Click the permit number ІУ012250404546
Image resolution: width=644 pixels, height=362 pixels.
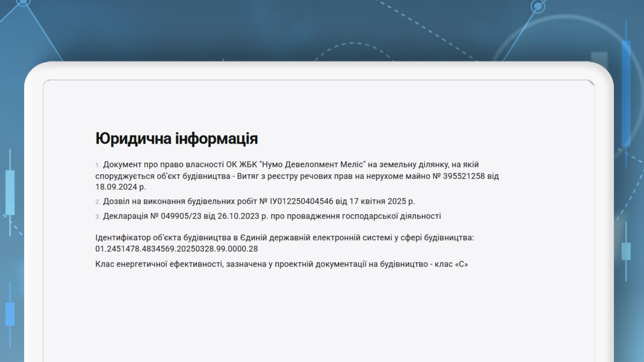point(301,201)
